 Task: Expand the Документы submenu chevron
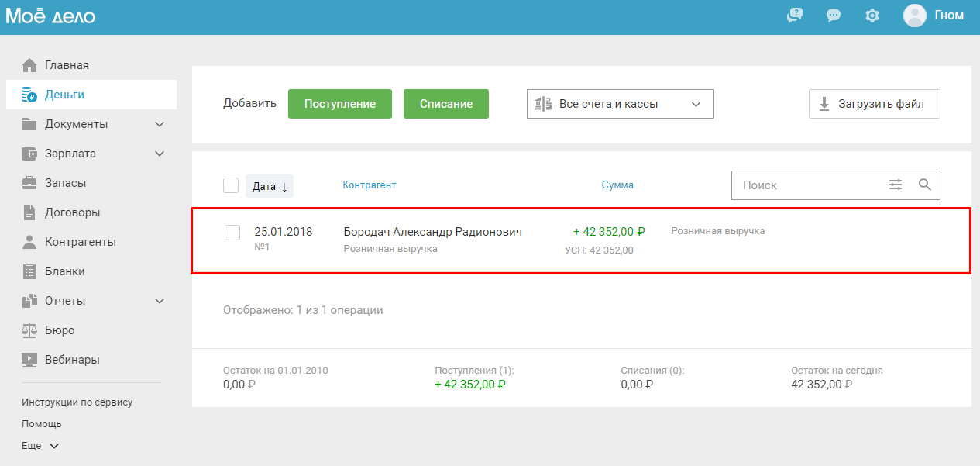click(160, 124)
